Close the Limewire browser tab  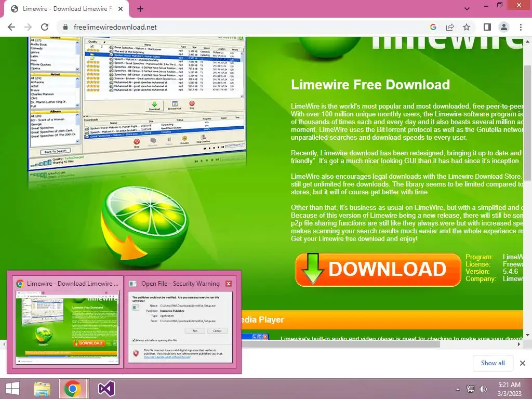(x=121, y=9)
